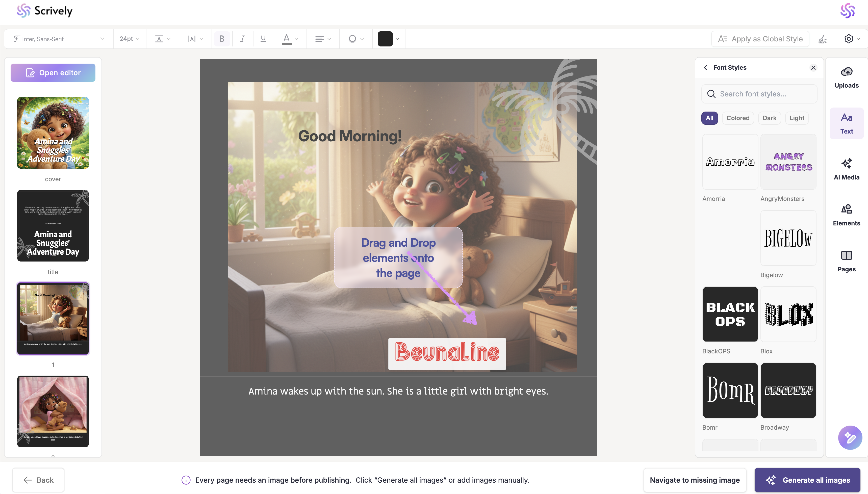Open the AI Media panel
The height and width of the screenshot is (494, 868).
pos(846,169)
